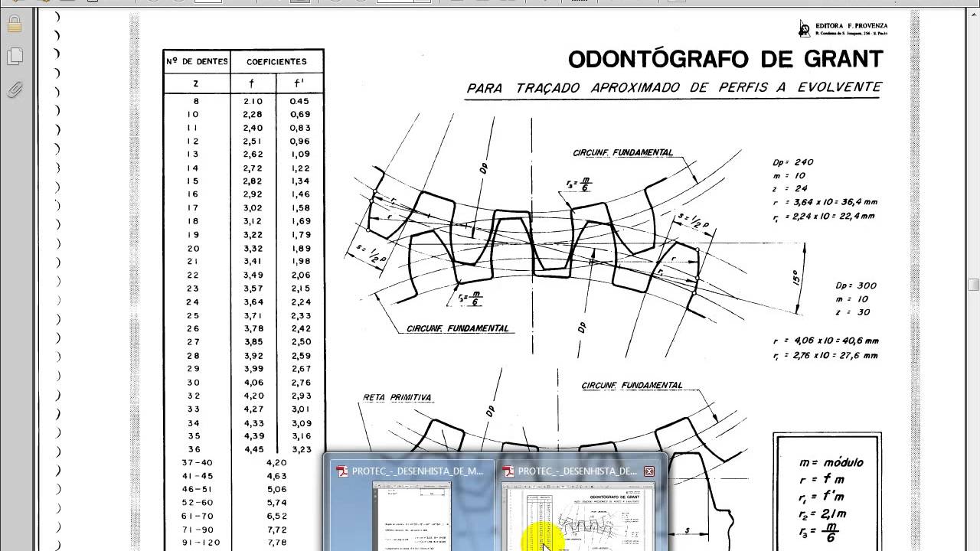The image size is (980, 551).
Task: Click value 3,02 in row 17
Action: point(253,207)
